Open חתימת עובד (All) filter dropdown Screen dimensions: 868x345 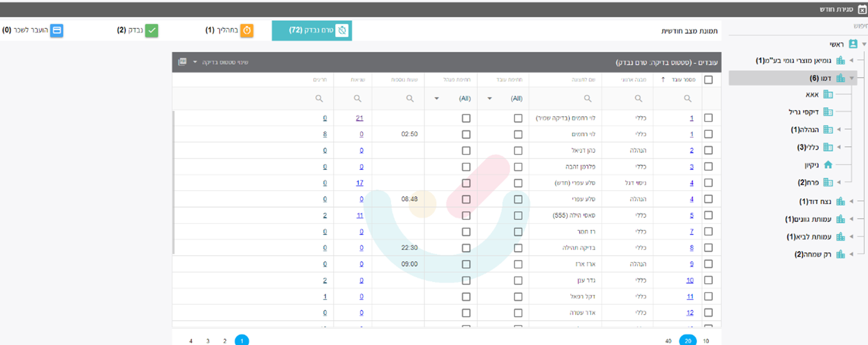[490, 99]
